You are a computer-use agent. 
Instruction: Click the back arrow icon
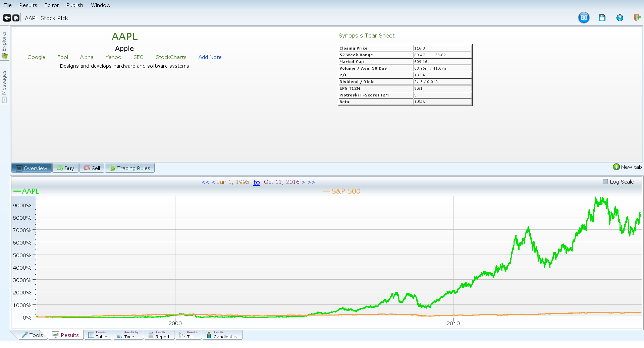(7, 18)
